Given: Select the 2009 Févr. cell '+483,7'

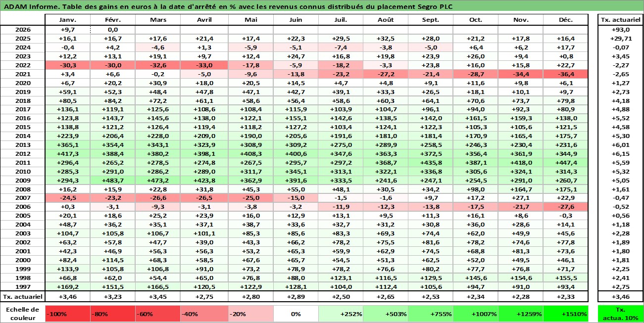Looking at the screenshot, I should (x=112, y=181).
